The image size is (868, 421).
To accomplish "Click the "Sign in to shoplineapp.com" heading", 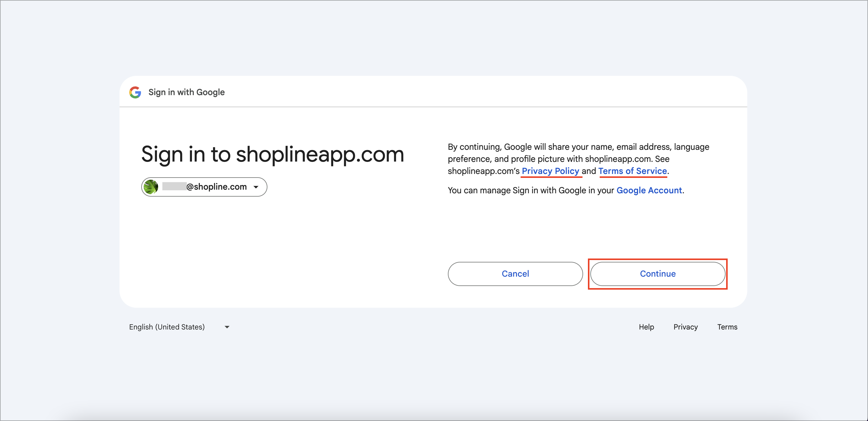I will tap(272, 154).
